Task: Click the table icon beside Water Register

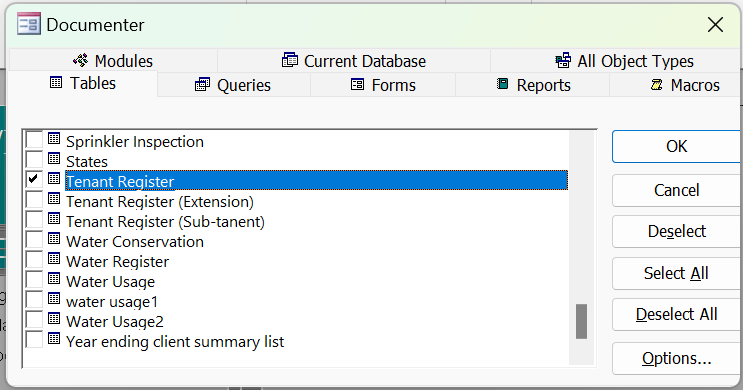Action: (54, 259)
